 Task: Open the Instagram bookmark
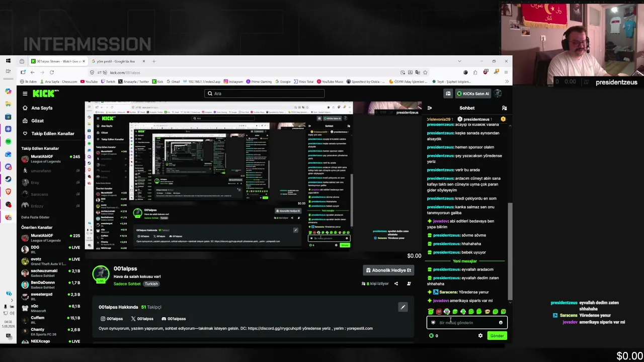[233, 81]
